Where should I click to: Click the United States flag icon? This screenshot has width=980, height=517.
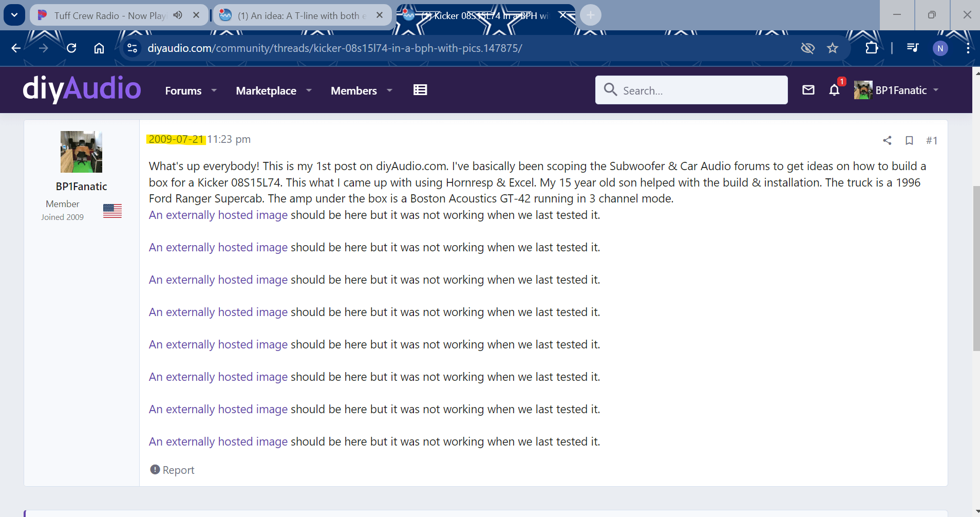pos(112,211)
